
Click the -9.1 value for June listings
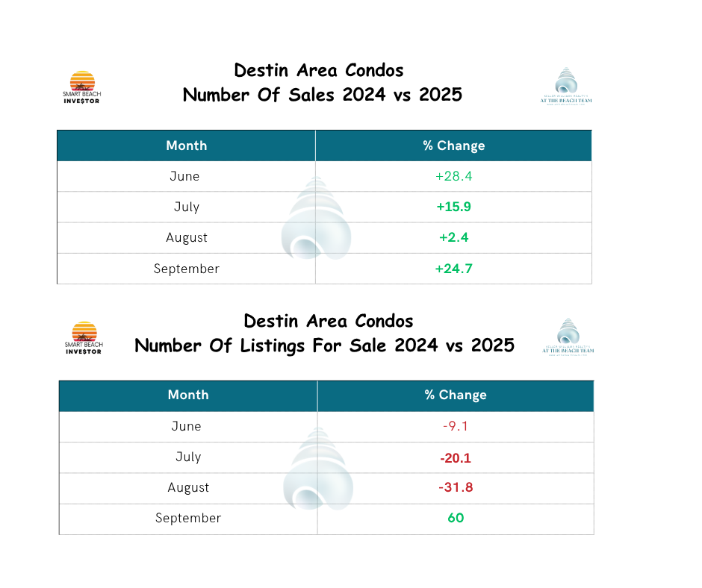pos(456,426)
